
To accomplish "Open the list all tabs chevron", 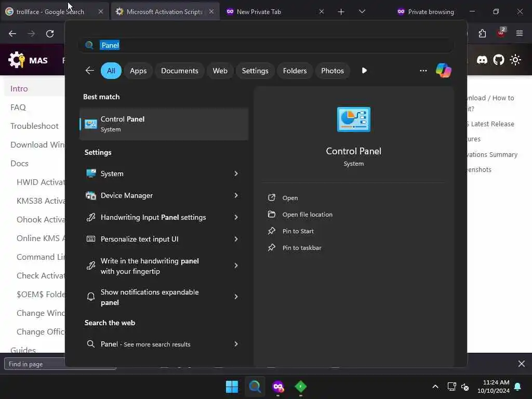I will coord(362,11).
